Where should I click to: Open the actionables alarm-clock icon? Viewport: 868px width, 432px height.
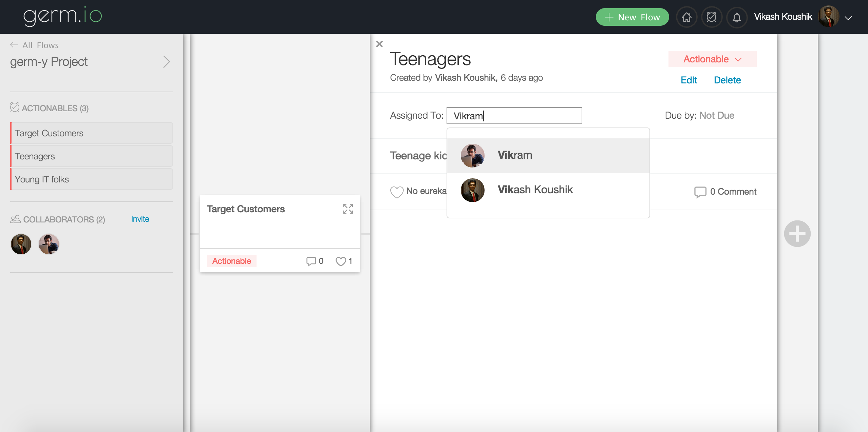[712, 17]
